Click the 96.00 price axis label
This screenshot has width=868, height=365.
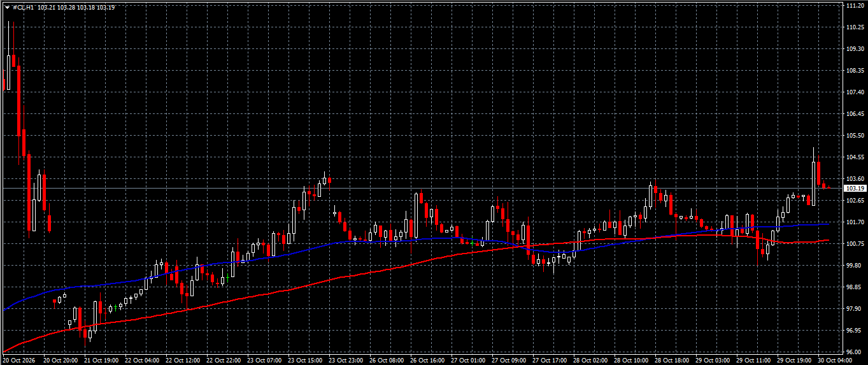tap(853, 352)
